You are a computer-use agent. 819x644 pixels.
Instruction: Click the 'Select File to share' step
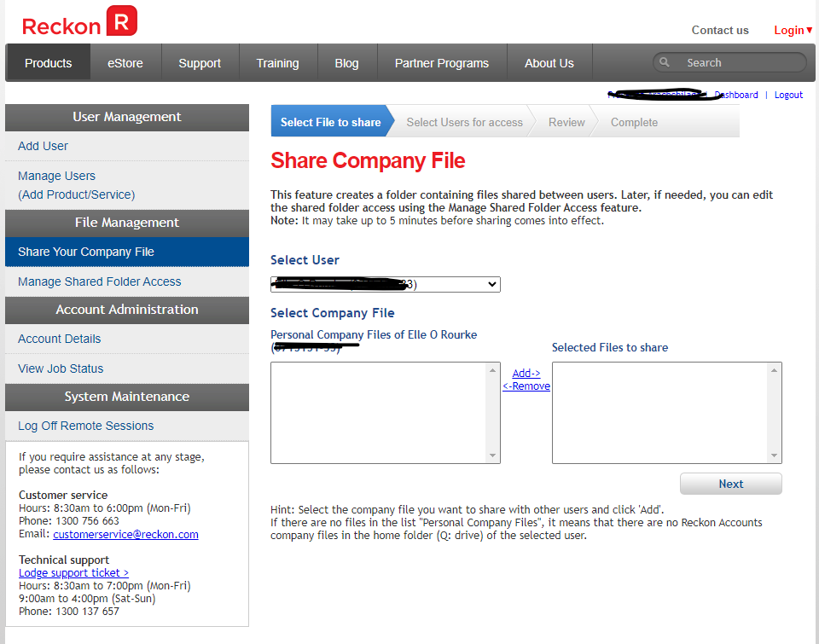pos(331,122)
